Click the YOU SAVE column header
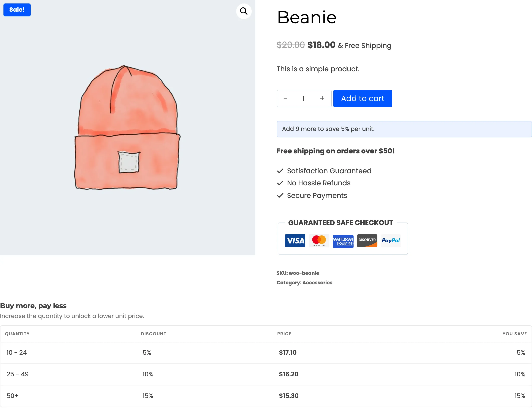Screen dimensions: 532x417 (x=514, y=334)
